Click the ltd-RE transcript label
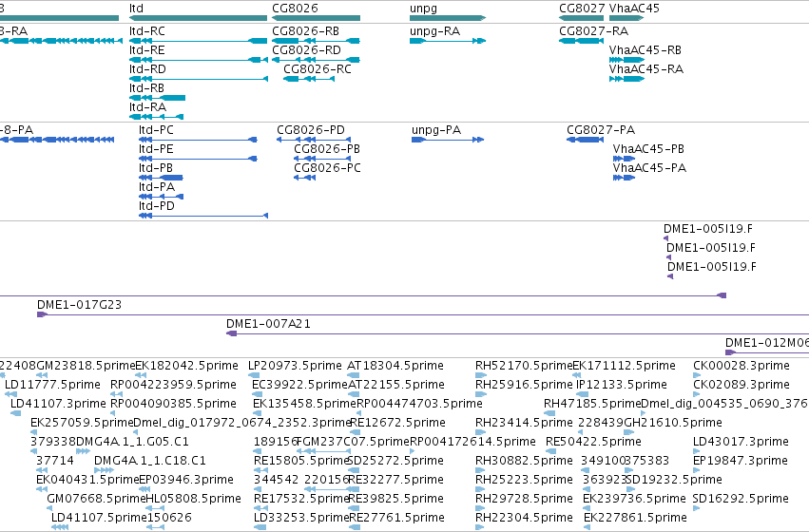Viewport: 809px width, 532px height. click(147, 50)
